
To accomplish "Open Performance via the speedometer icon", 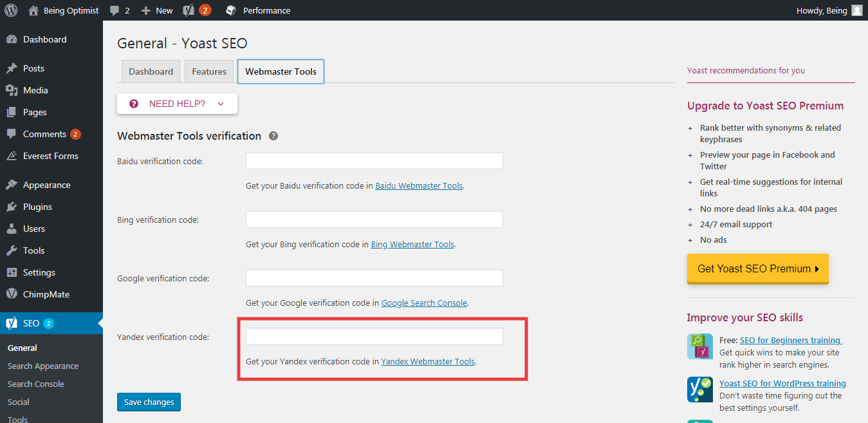I will 230,10.
